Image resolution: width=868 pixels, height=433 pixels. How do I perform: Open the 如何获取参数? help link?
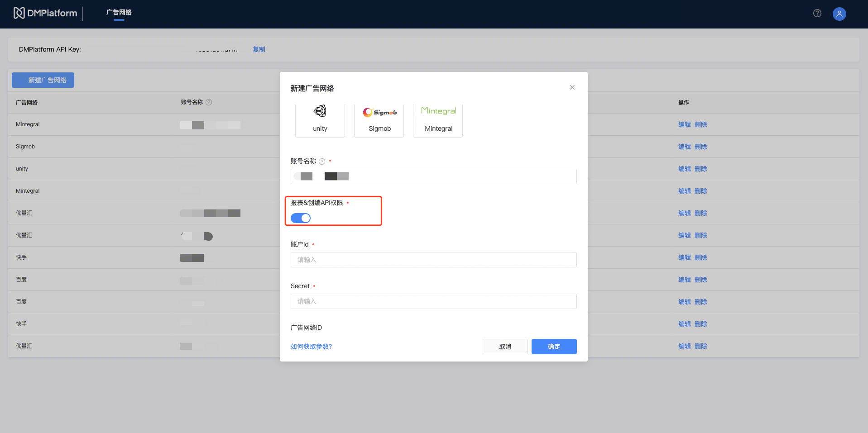point(311,347)
